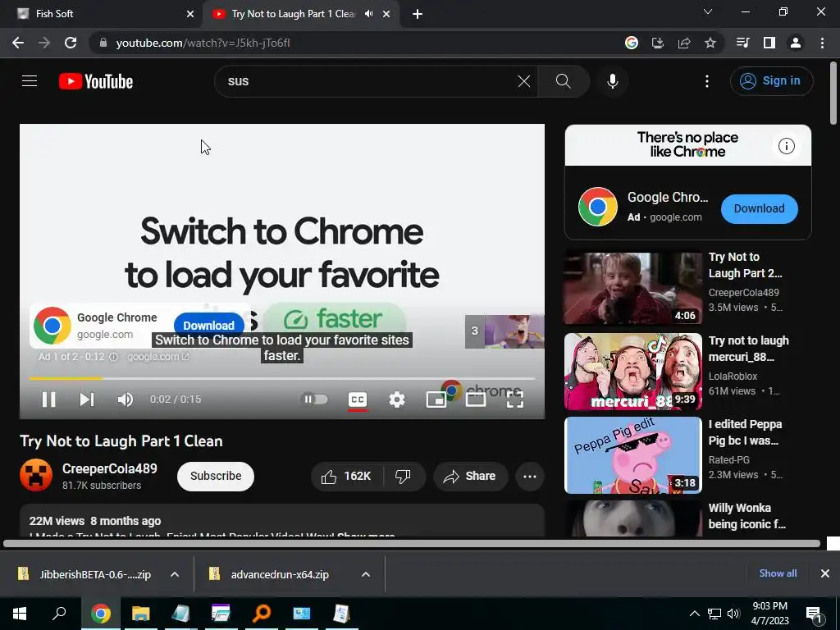Click Sign in button
Viewport: 840px width, 630px height.
(x=771, y=81)
